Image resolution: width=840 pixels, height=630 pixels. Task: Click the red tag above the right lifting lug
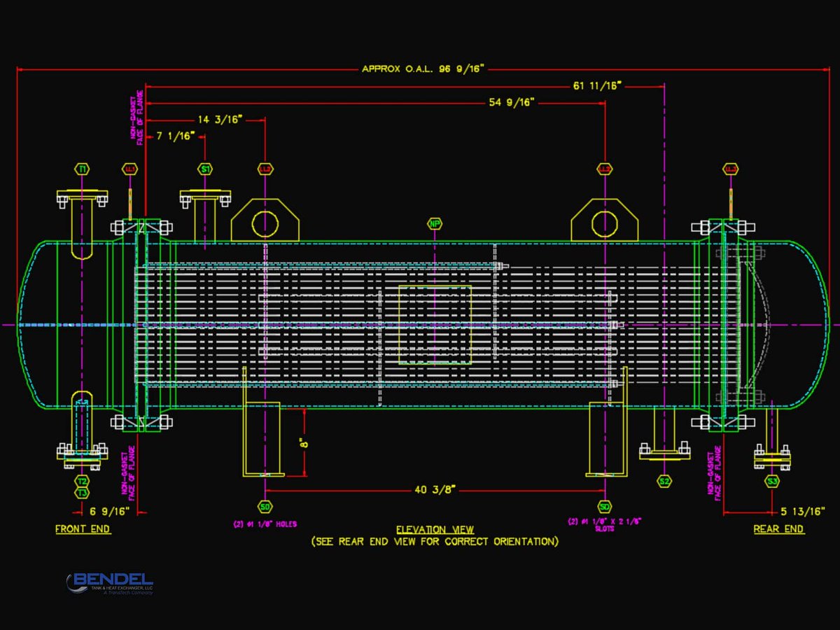604,169
